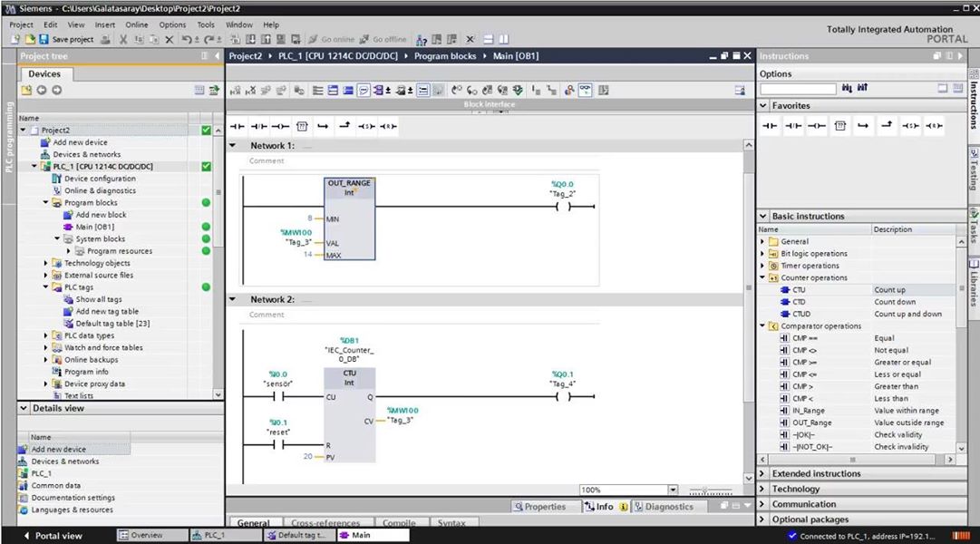This screenshot has width=980, height=544.
Task: Collapse the Instructions pane with its arrow
Action: coord(960,55)
